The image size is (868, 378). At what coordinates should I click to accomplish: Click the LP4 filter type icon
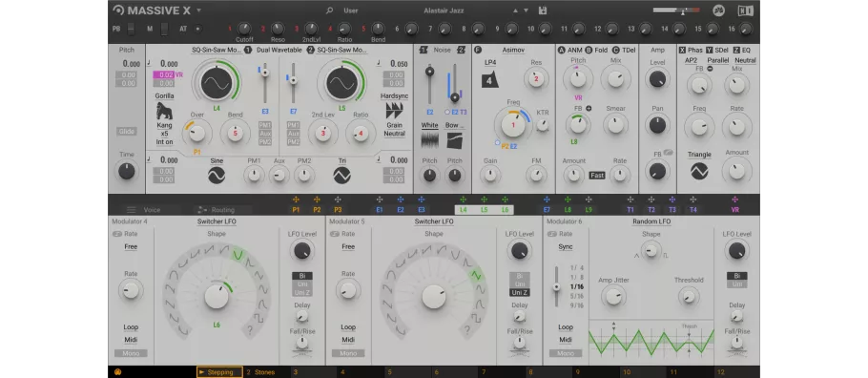(x=490, y=80)
